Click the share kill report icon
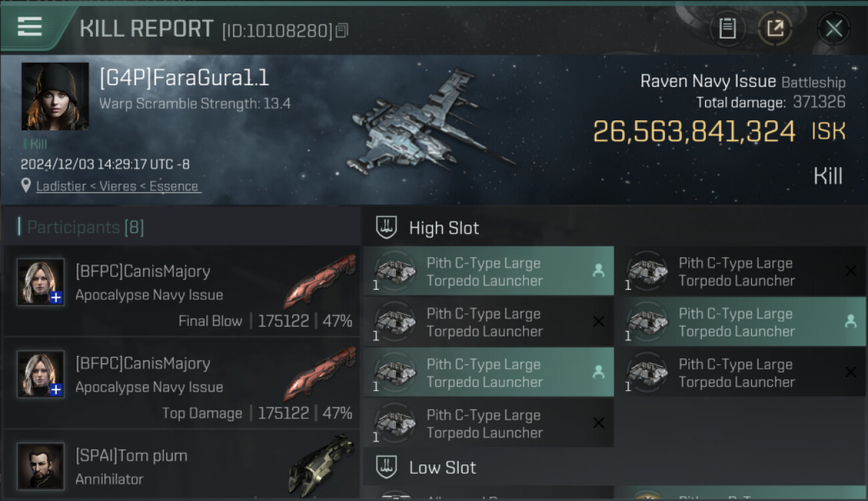868x501 pixels. click(775, 29)
